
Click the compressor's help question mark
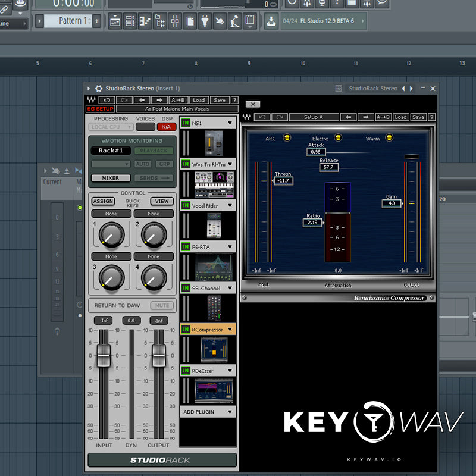[x=431, y=117]
